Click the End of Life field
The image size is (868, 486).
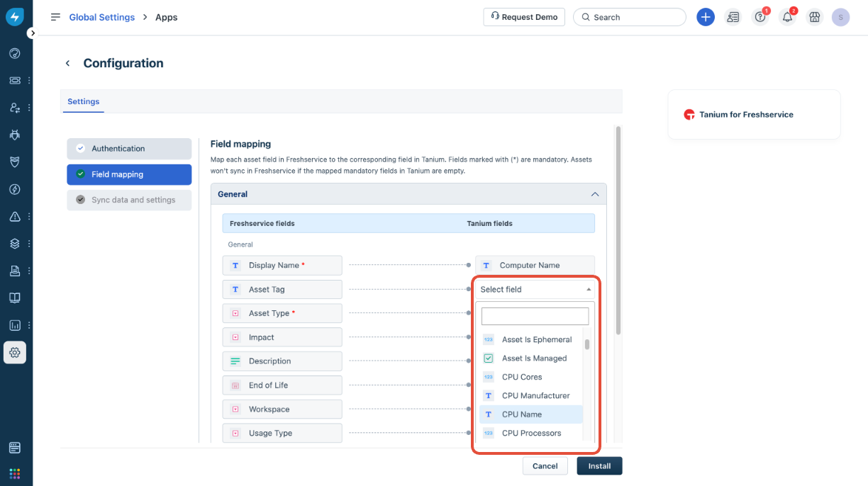(282, 385)
